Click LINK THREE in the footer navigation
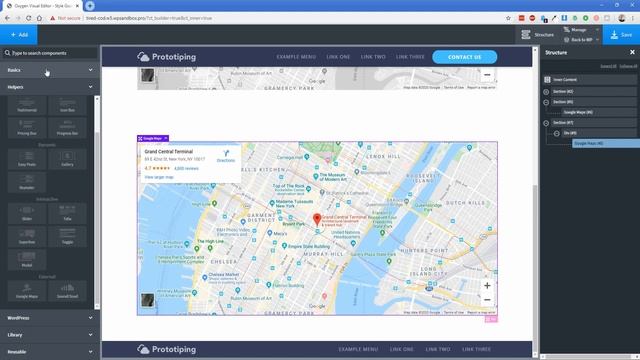The image size is (640, 360). point(476,349)
